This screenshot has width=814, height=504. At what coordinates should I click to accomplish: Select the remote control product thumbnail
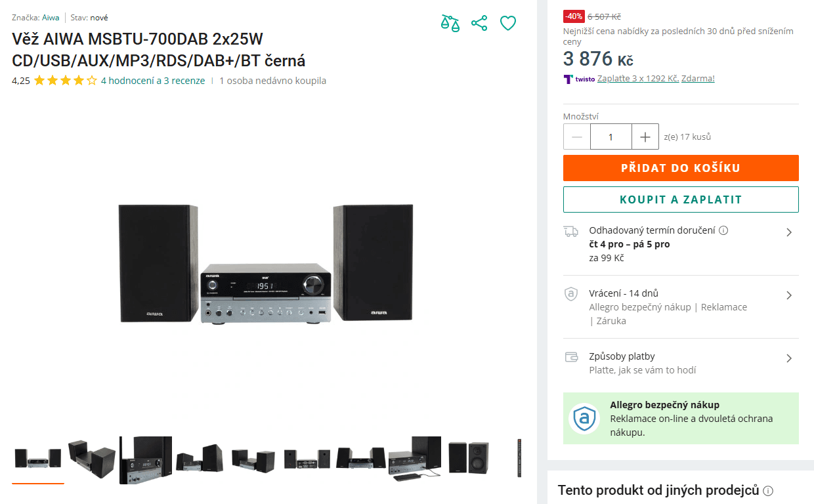click(x=518, y=459)
